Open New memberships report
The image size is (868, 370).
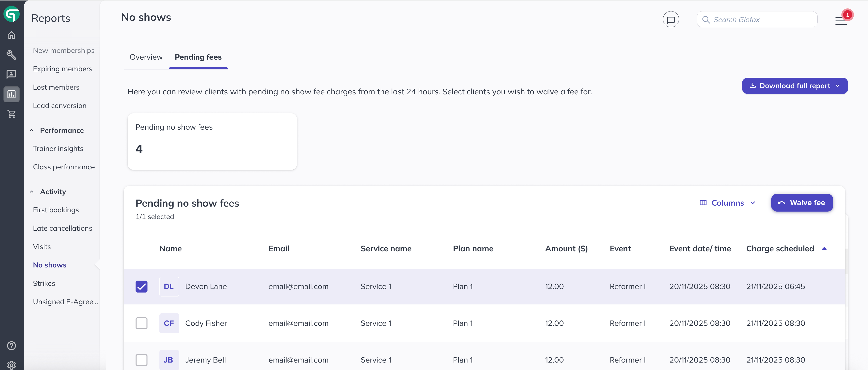click(x=64, y=51)
